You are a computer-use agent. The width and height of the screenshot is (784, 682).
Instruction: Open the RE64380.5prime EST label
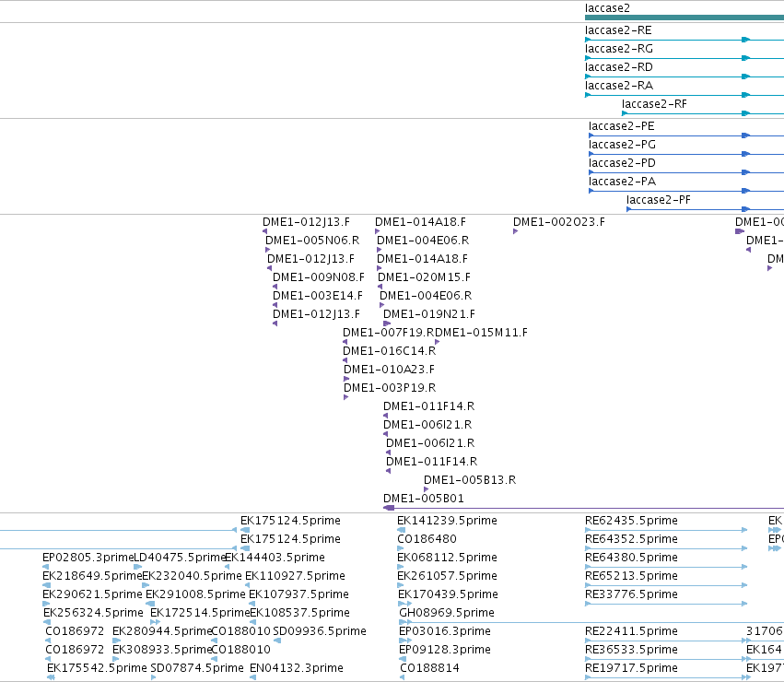tap(631, 558)
